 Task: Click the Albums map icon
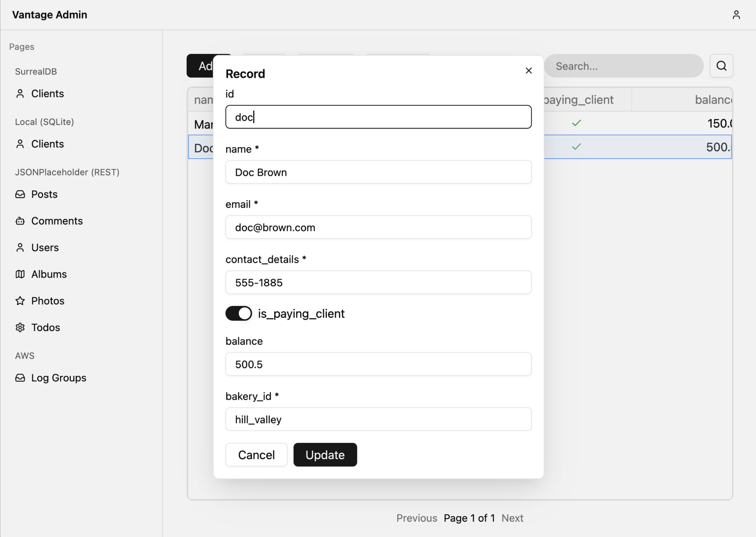(x=20, y=274)
